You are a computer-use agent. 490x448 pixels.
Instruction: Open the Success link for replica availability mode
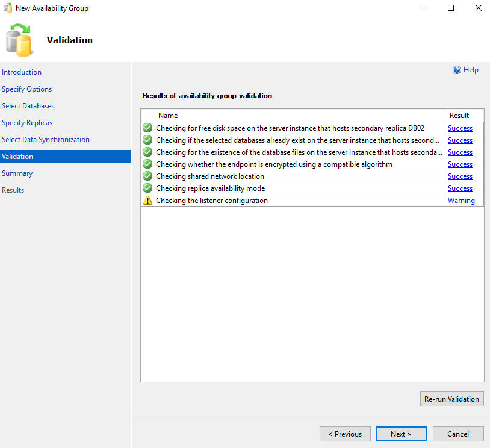460,188
